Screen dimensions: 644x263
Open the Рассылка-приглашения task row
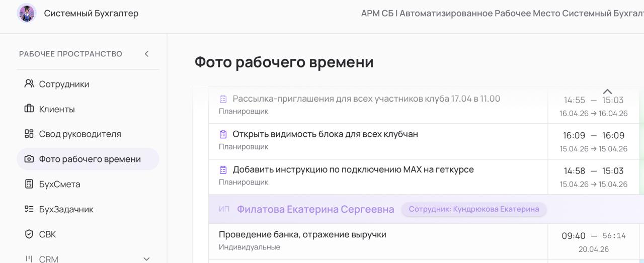tap(366, 99)
